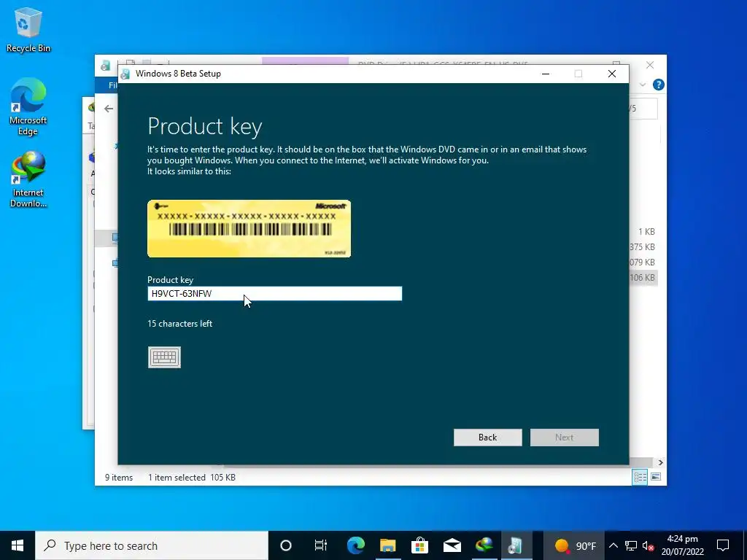
Task: Select file row showing 106 KB
Action: [643, 278]
